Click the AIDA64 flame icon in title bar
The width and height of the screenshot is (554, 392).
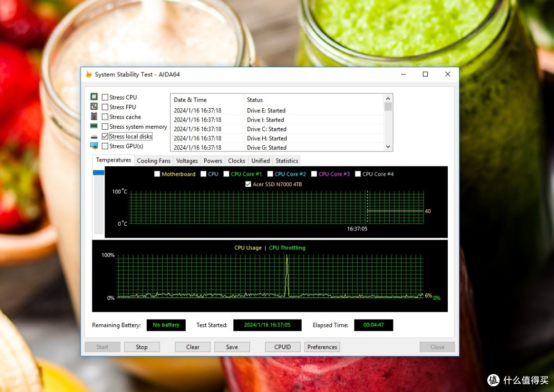[x=89, y=74]
